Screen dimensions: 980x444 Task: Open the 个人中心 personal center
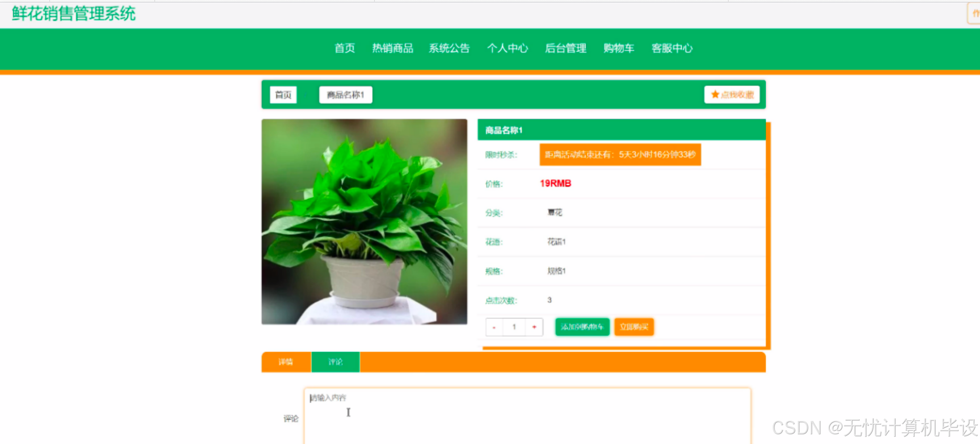[508, 49]
